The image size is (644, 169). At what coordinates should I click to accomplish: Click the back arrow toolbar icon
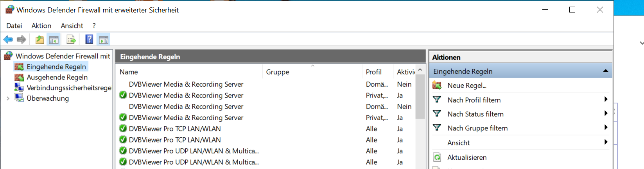coord(8,39)
